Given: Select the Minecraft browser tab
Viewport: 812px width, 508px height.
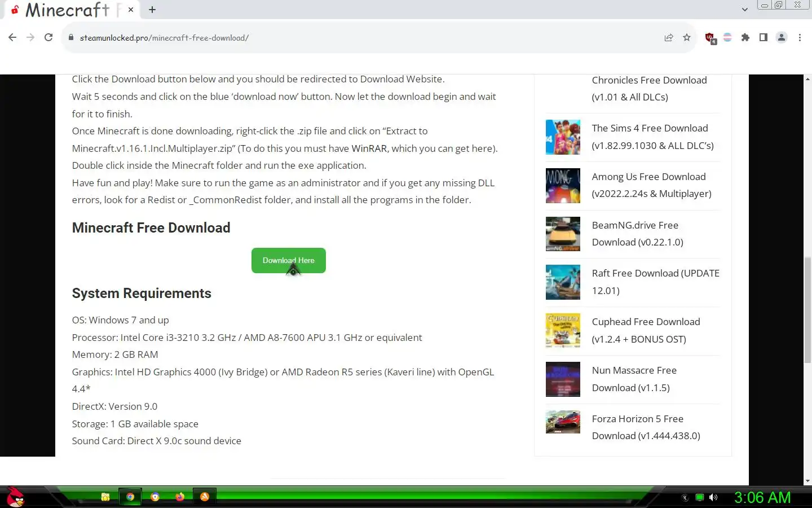Looking at the screenshot, I should coord(72,10).
